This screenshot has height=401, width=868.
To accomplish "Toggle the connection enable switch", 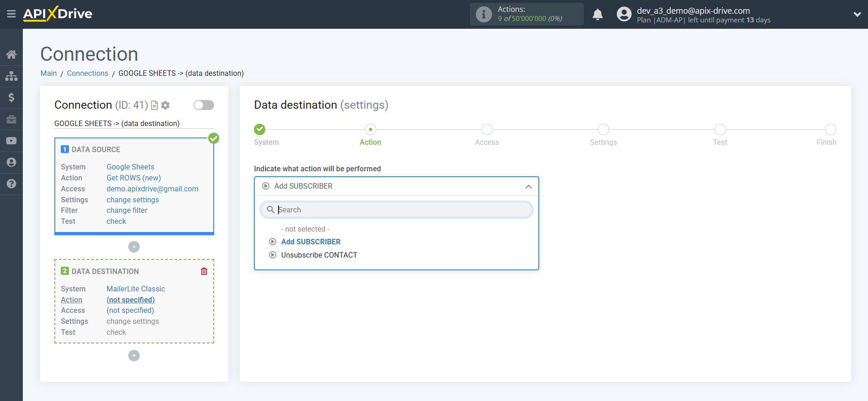I will (204, 105).
